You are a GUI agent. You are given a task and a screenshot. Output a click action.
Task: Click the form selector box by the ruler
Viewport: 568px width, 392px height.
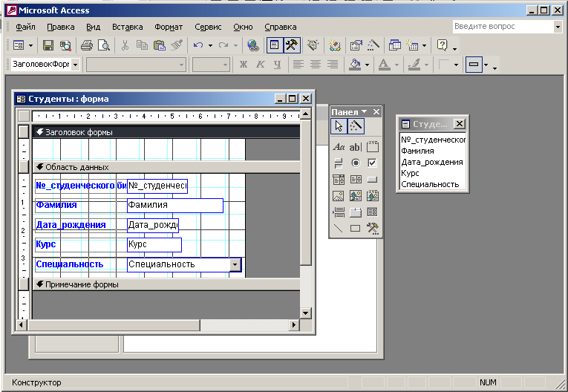click(24, 116)
